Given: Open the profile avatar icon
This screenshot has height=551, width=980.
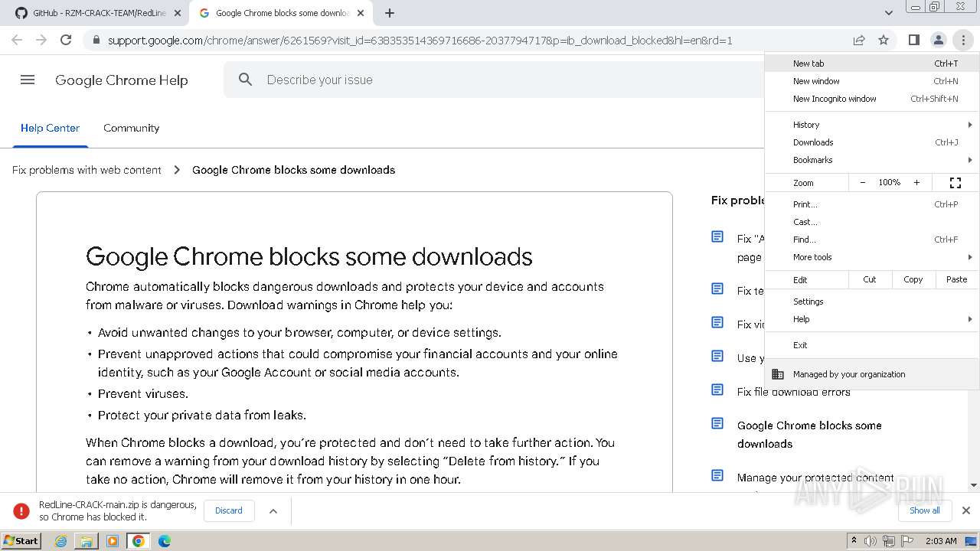Looking at the screenshot, I should [938, 40].
